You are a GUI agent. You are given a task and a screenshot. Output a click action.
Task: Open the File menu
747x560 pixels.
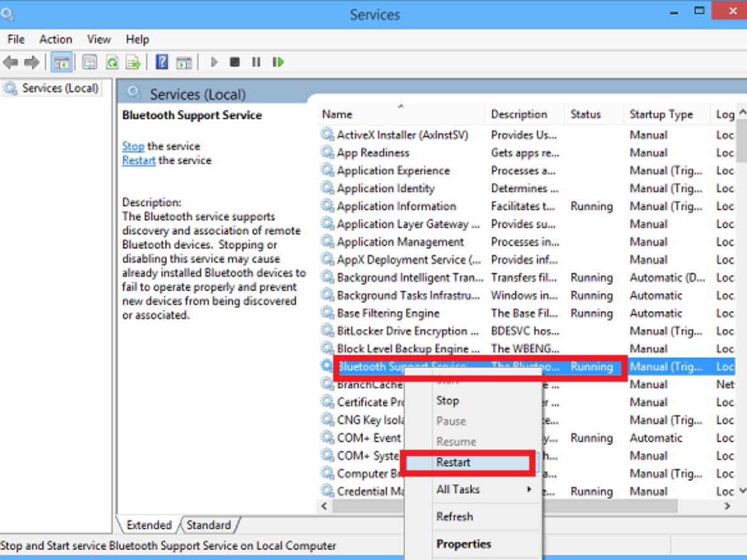16,39
